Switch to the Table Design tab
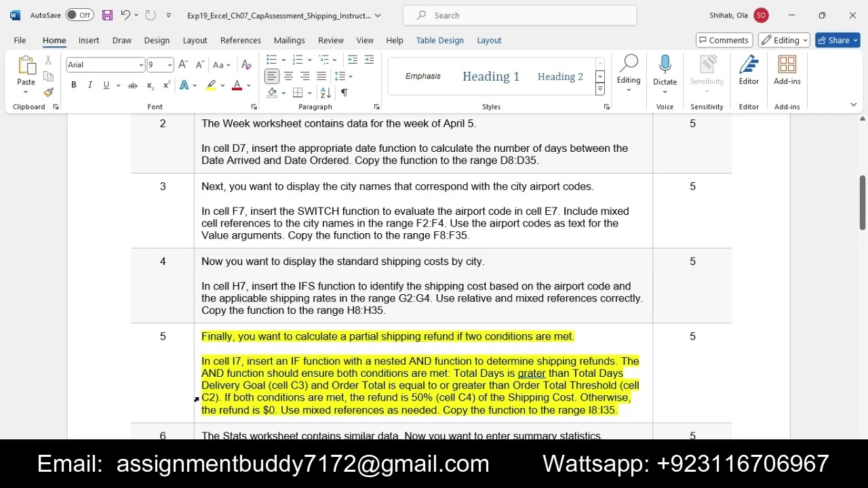 [x=440, y=40]
